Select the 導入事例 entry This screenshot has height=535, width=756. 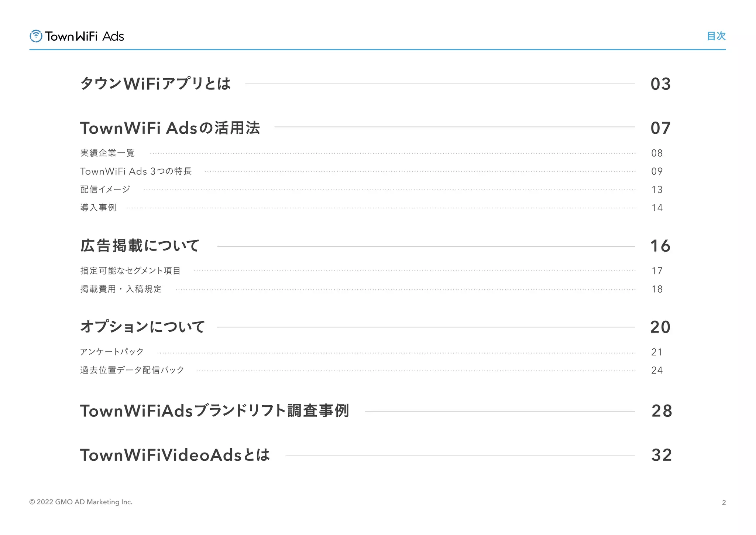click(x=98, y=208)
